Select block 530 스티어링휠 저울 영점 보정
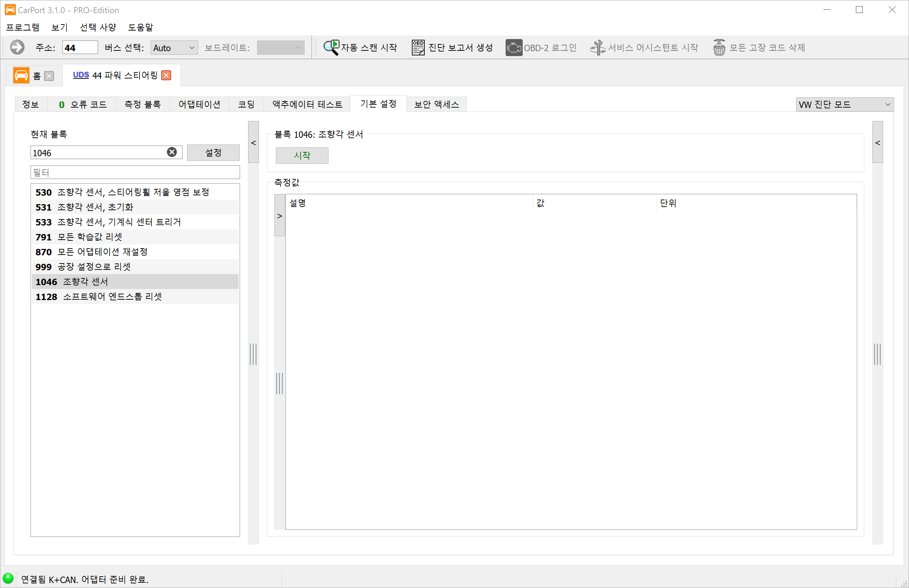The width and height of the screenshot is (909, 588). click(135, 192)
